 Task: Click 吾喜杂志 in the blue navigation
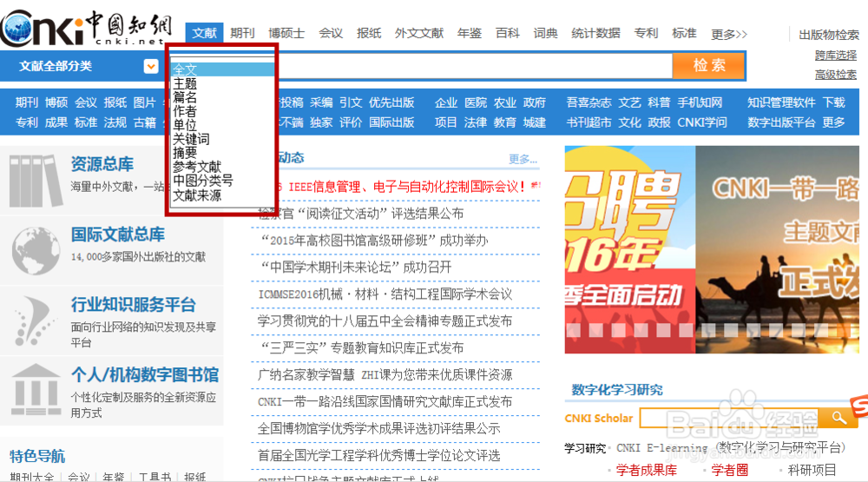[x=589, y=102]
